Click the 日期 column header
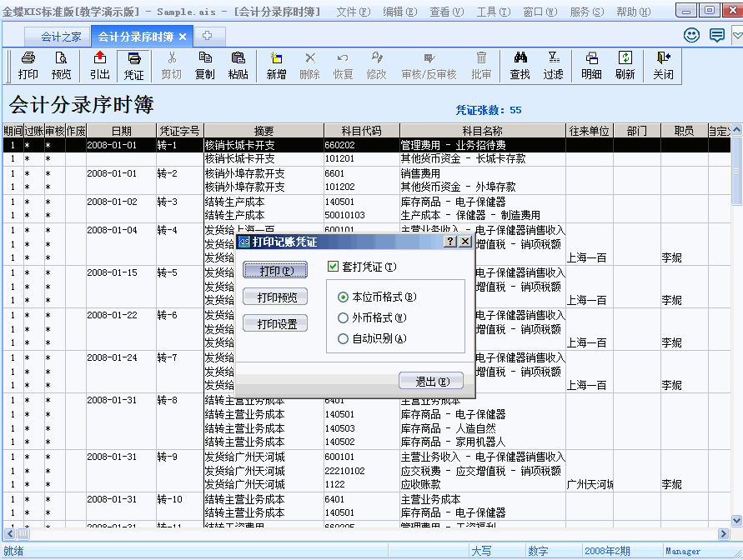The image size is (743, 560). [121, 131]
